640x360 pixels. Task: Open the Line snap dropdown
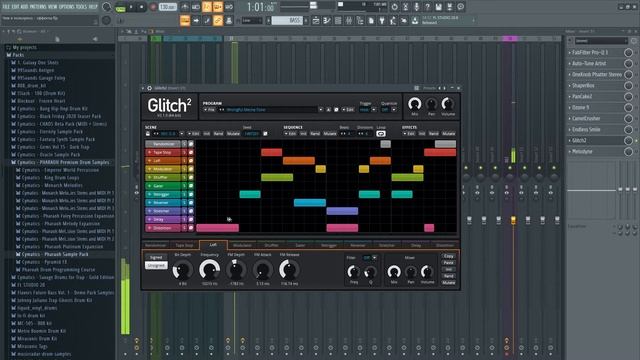point(252,20)
